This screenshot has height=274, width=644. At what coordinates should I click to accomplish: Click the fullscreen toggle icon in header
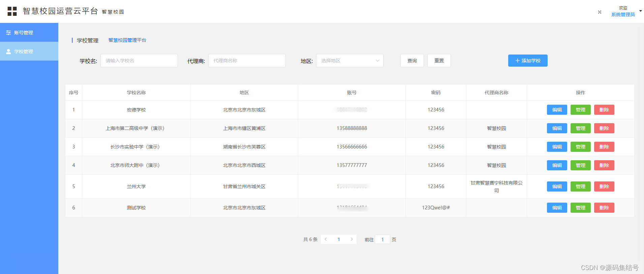click(600, 12)
